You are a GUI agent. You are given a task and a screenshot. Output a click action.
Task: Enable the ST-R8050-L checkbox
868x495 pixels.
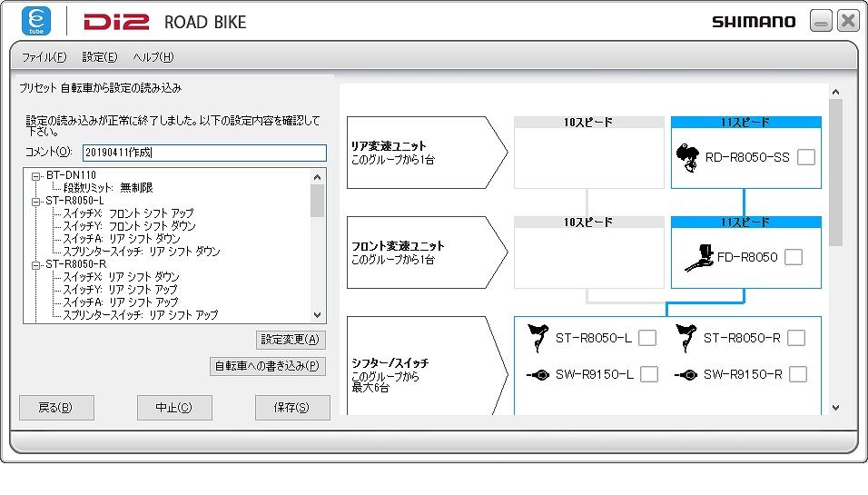pyautogui.click(x=647, y=338)
